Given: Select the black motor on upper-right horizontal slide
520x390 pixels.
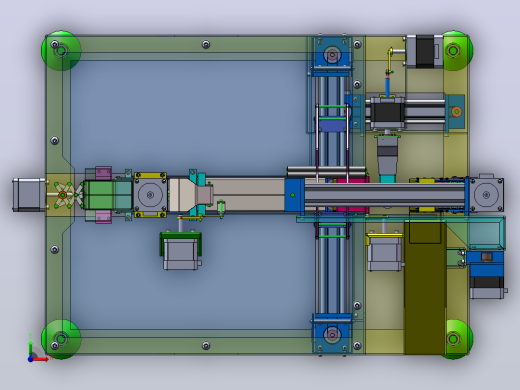Looking at the screenshot, I should coord(387,112).
